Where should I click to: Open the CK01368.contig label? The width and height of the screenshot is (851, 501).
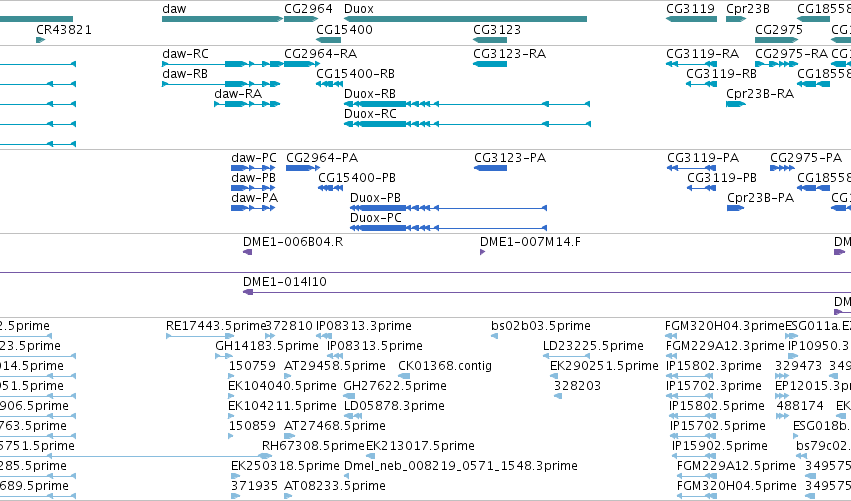coord(445,366)
